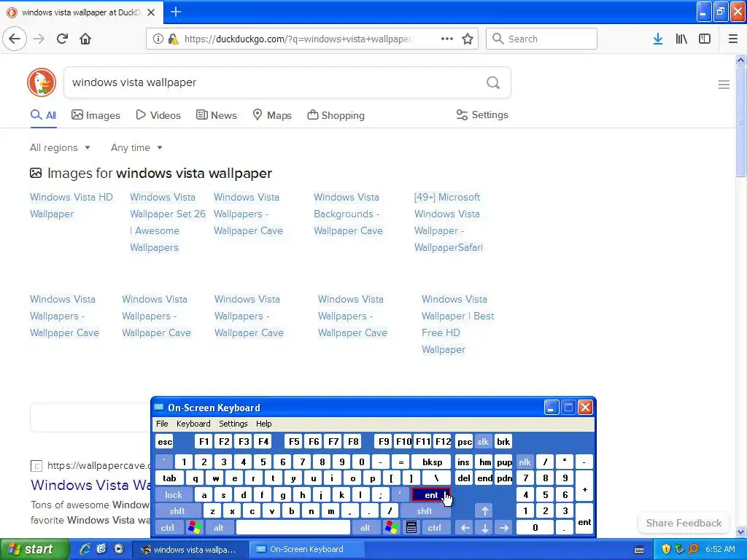Click the Share Feedback button

click(x=684, y=523)
